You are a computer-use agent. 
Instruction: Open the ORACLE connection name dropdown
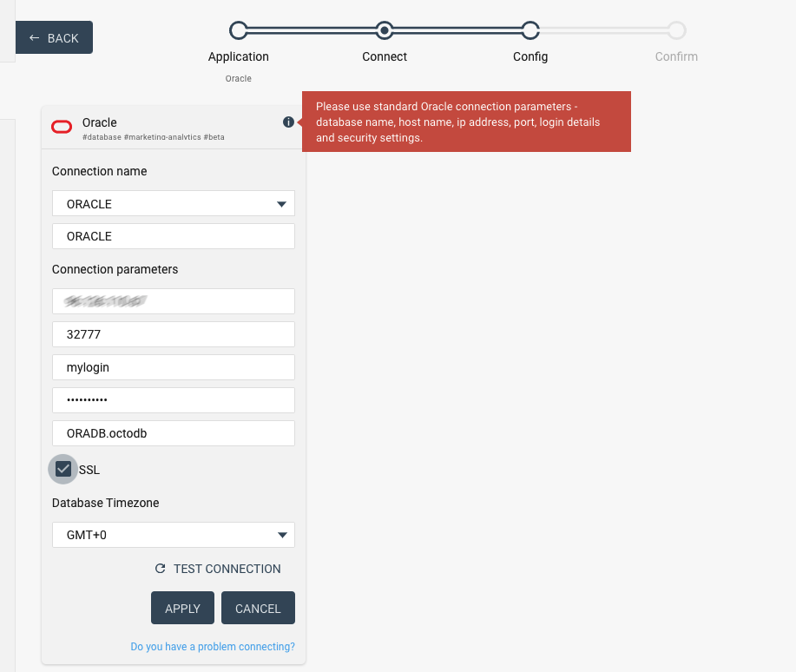173,204
